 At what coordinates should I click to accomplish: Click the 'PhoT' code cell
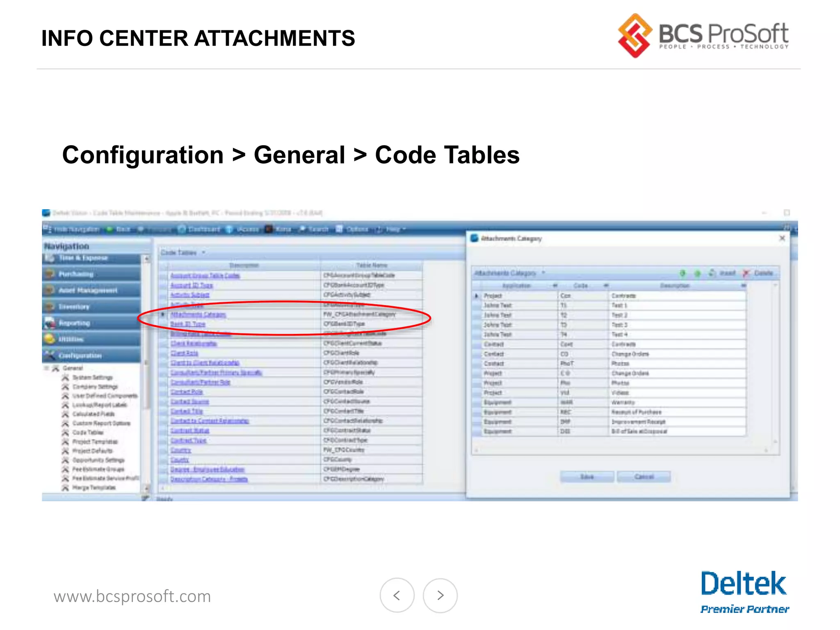[x=583, y=363]
